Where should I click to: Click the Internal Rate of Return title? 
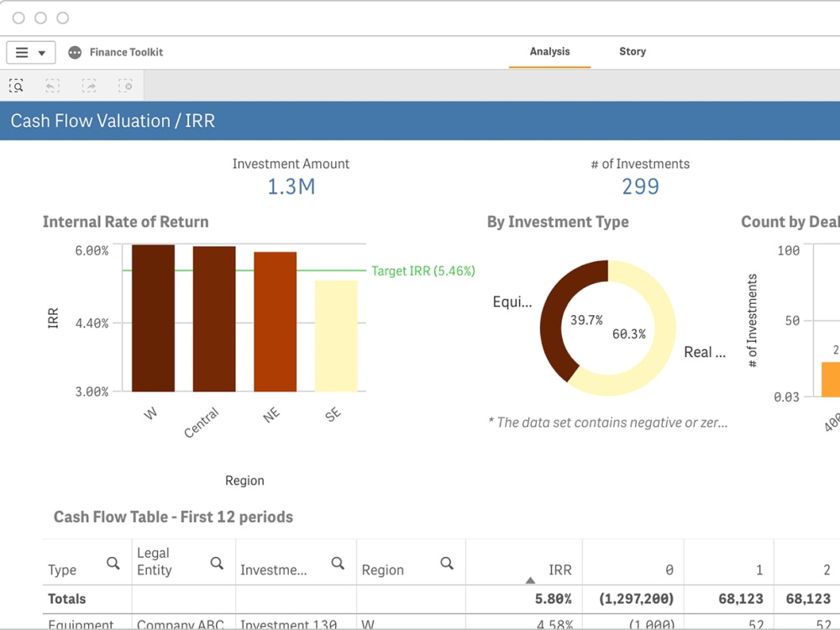(x=126, y=222)
